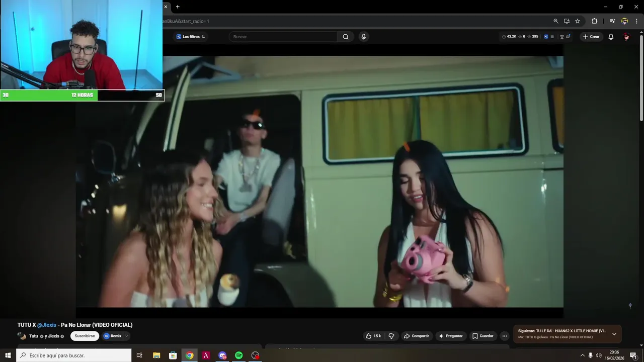Open the browser extensions puzzle icon
Viewport: 644px width, 362px height.
(594, 21)
